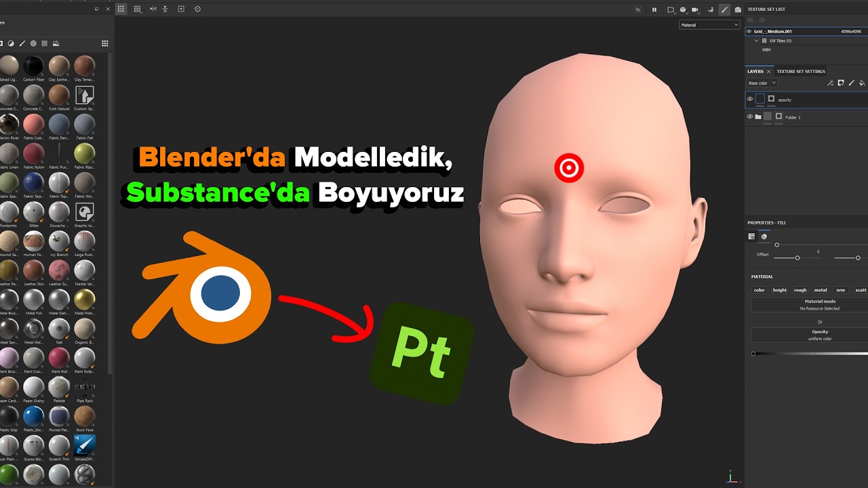Collapse the UV Tiles (1) tree
This screenshot has height=488, width=868.
[757, 41]
